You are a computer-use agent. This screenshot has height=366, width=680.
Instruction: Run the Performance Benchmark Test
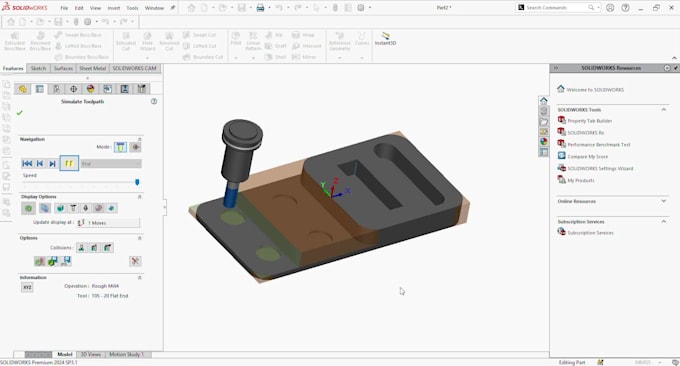[599, 145]
